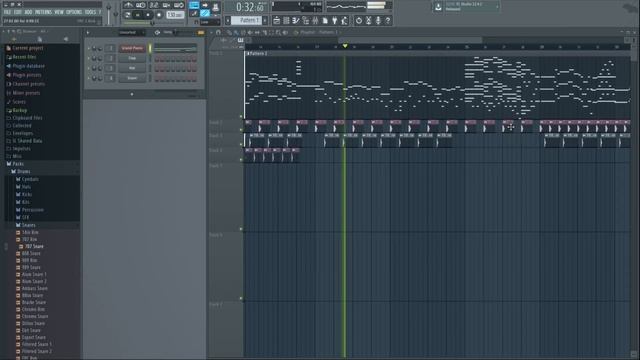This screenshot has width=640, height=360.
Task: Open the FILE menu
Action: (x=7, y=12)
